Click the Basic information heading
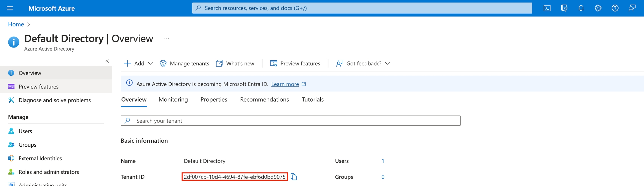Image resolution: width=644 pixels, height=186 pixels. click(x=144, y=140)
